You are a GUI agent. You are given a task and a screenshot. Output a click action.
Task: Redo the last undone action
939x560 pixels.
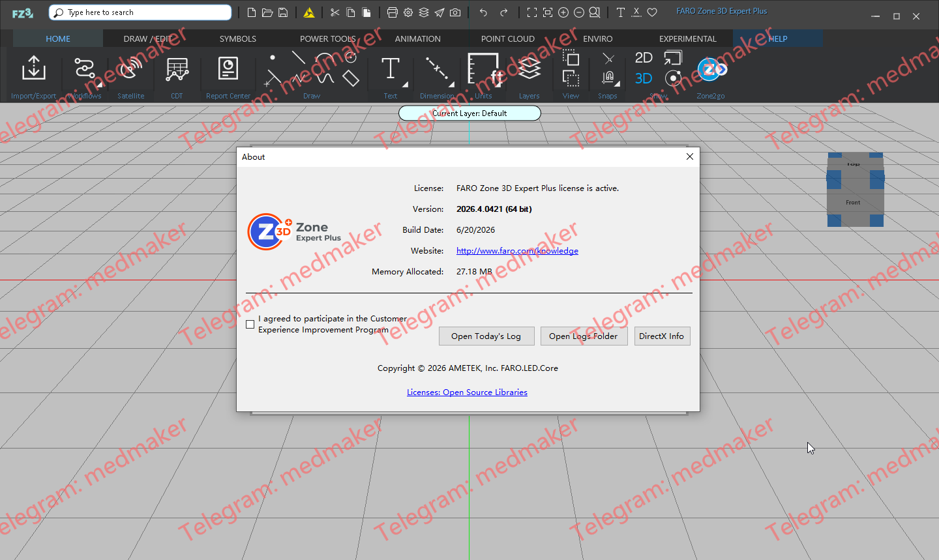[x=503, y=12]
